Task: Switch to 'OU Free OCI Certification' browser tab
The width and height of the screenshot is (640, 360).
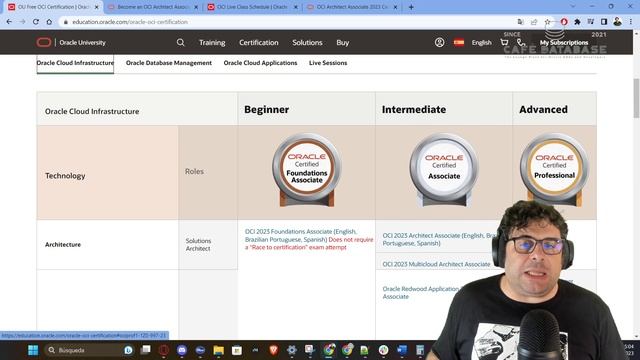Action: pyautogui.click(x=53, y=7)
